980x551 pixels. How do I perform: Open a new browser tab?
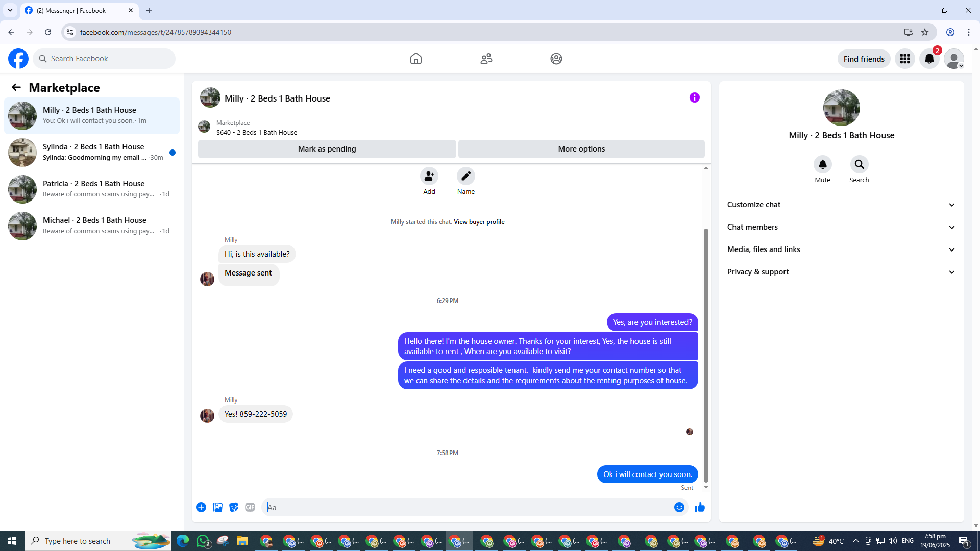[x=149, y=10]
